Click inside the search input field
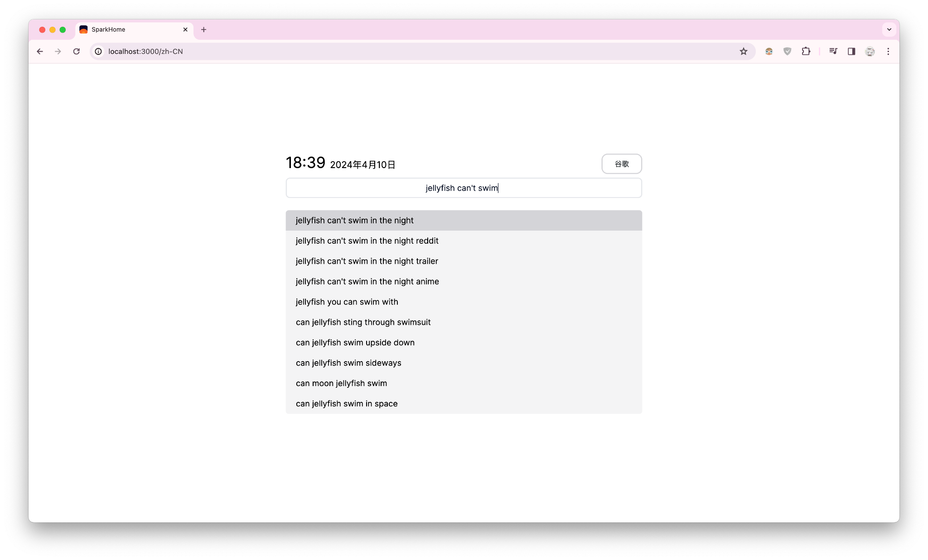928x560 pixels. tap(463, 188)
